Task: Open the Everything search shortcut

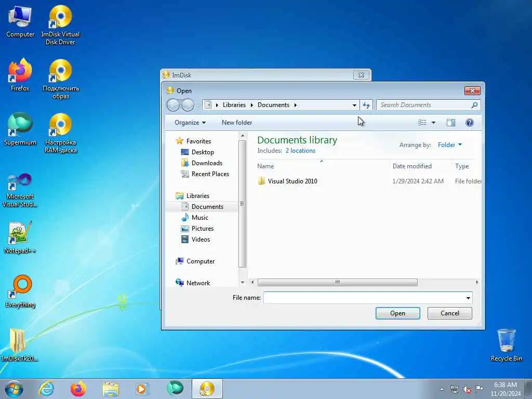Action: pos(20,291)
